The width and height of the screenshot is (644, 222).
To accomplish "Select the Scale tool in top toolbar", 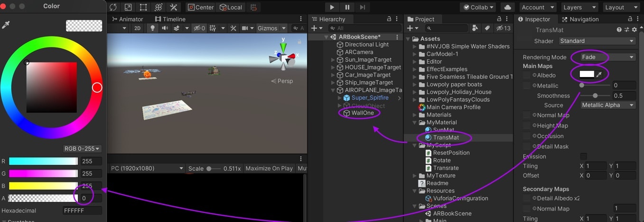I will pos(128,7).
